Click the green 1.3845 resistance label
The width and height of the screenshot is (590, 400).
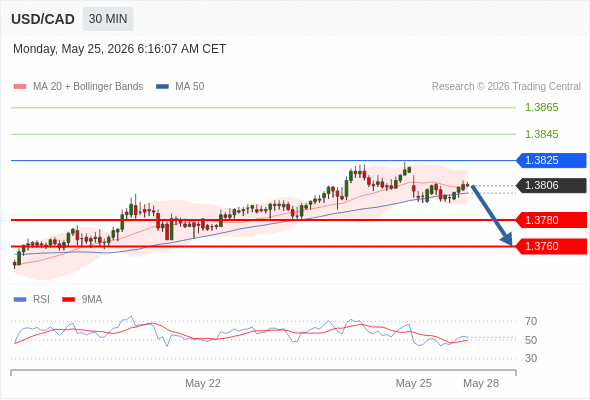[541, 134]
